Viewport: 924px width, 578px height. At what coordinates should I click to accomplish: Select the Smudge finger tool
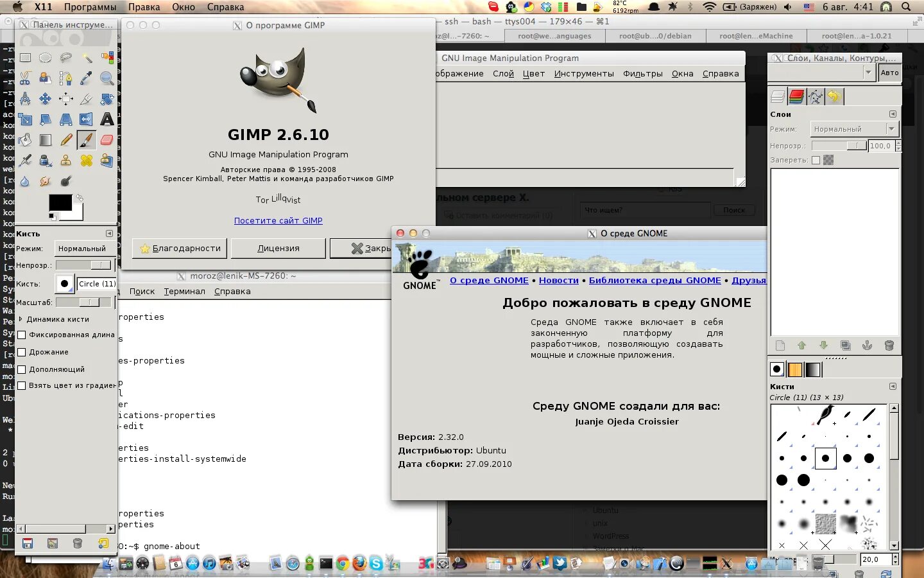click(45, 181)
